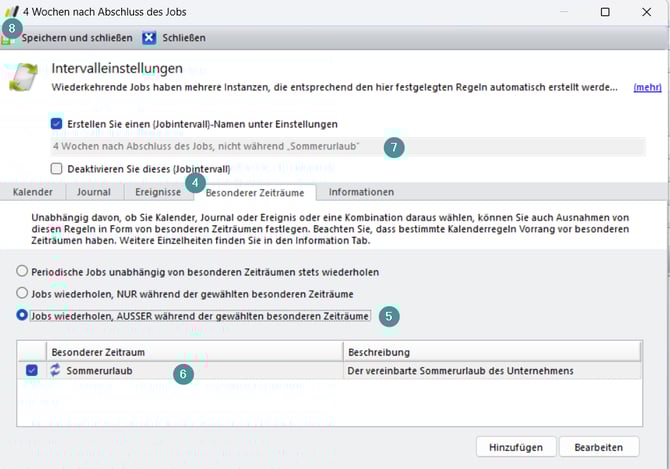
Task: Select Jobs wiederholen, NUR während option
Action: (x=22, y=293)
